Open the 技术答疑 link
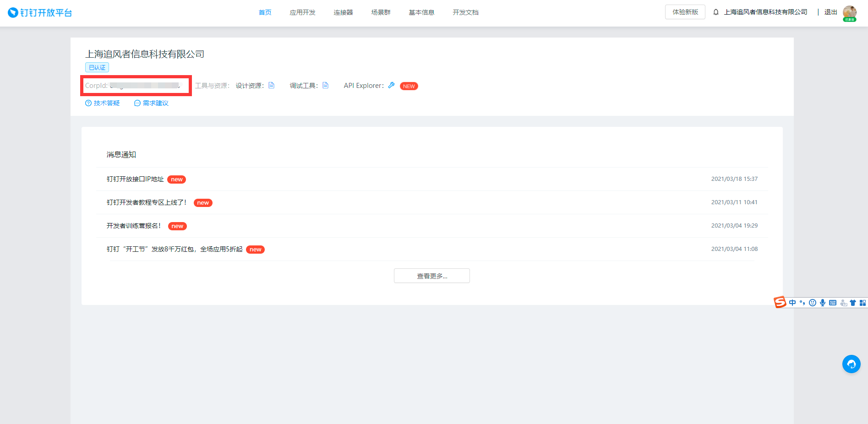 tap(103, 103)
